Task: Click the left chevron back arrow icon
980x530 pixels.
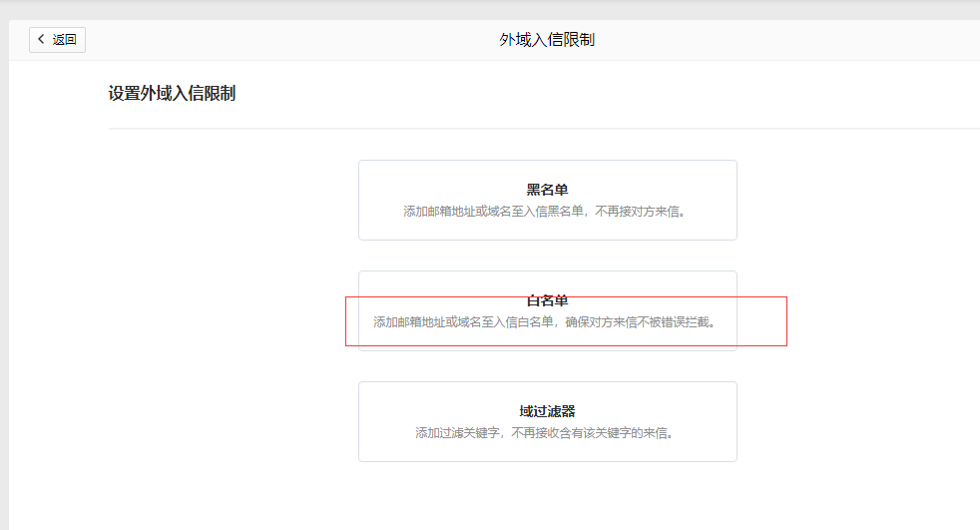Action: pyautogui.click(x=41, y=40)
